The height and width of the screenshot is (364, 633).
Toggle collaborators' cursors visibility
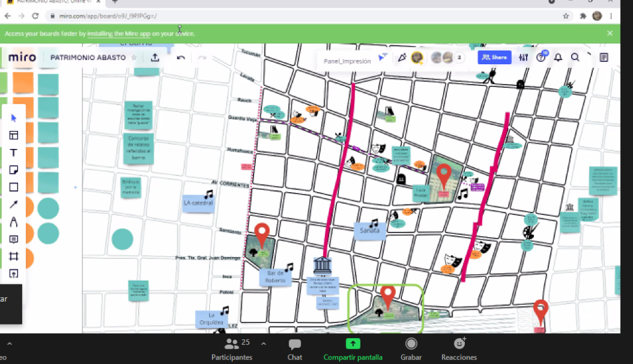point(382,57)
